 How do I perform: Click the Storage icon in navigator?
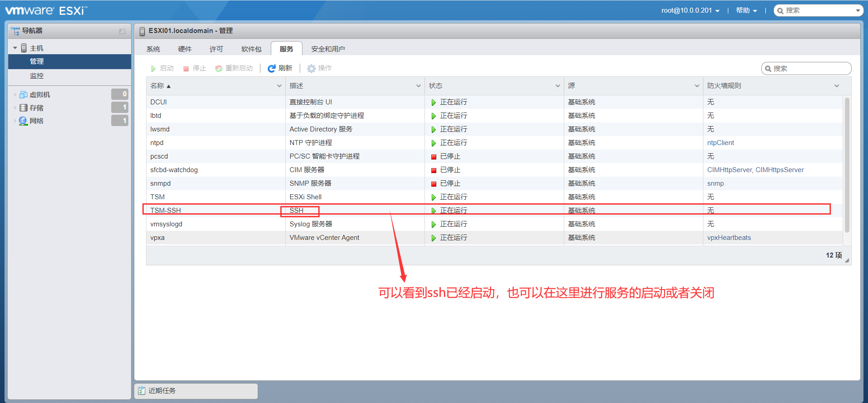click(x=24, y=108)
